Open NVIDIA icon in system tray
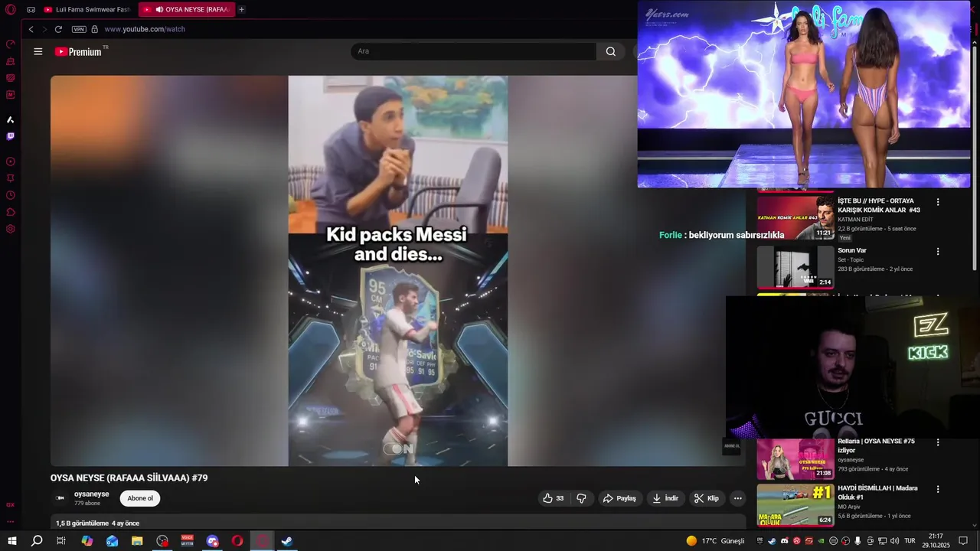The width and height of the screenshot is (980, 551). tap(821, 541)
